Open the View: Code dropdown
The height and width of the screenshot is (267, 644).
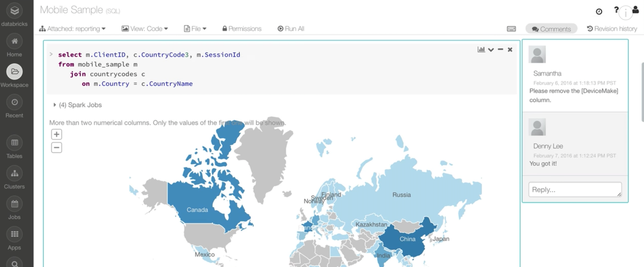[145, 29]
